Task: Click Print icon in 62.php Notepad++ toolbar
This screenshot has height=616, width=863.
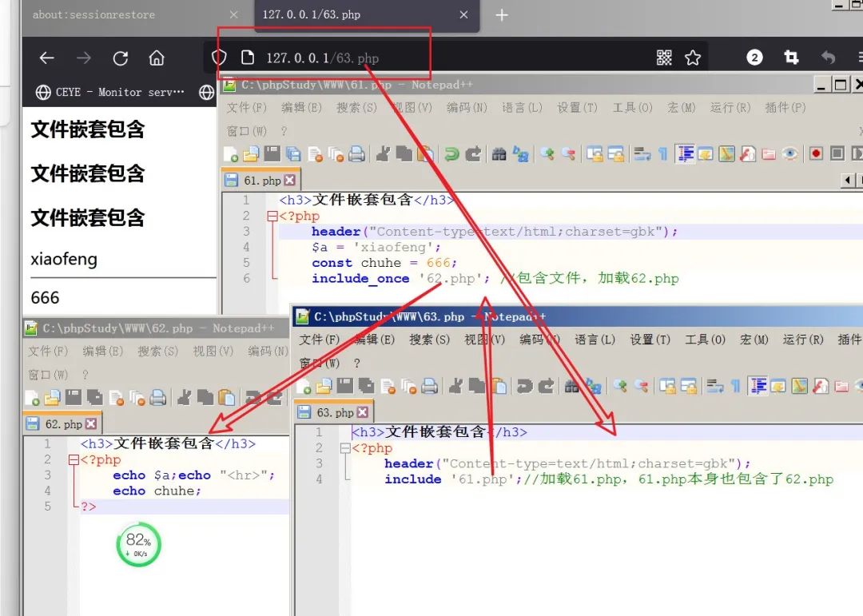Action: point(158,397)
